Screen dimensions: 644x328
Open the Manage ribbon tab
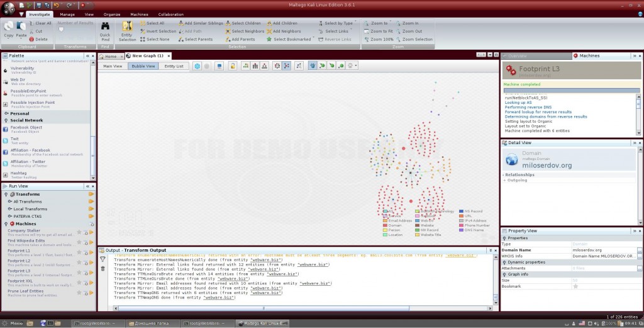(67, 14)
